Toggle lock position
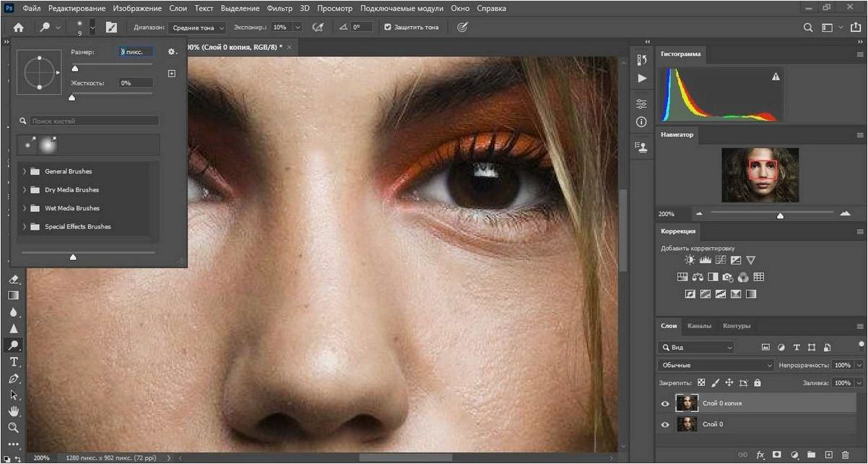Screen dimensions: 868x464 pyautogui.click(x=729, y=382)
